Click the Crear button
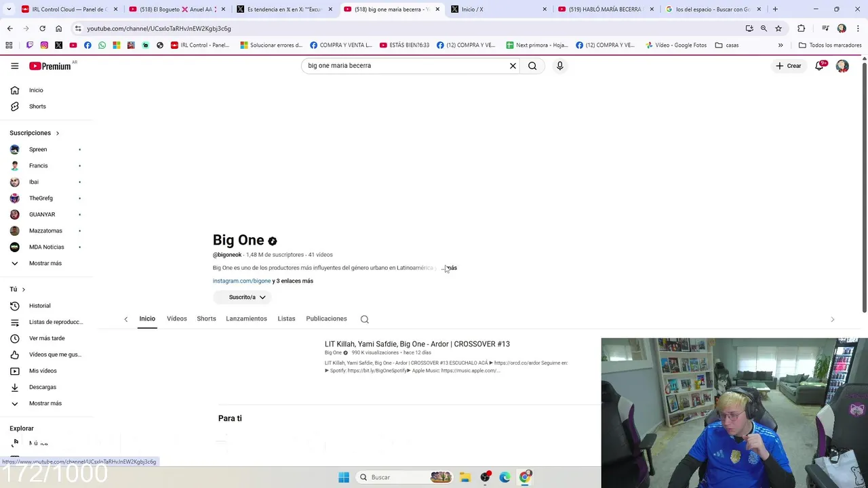This screenshot has width=868, height=488. (789, 66)
